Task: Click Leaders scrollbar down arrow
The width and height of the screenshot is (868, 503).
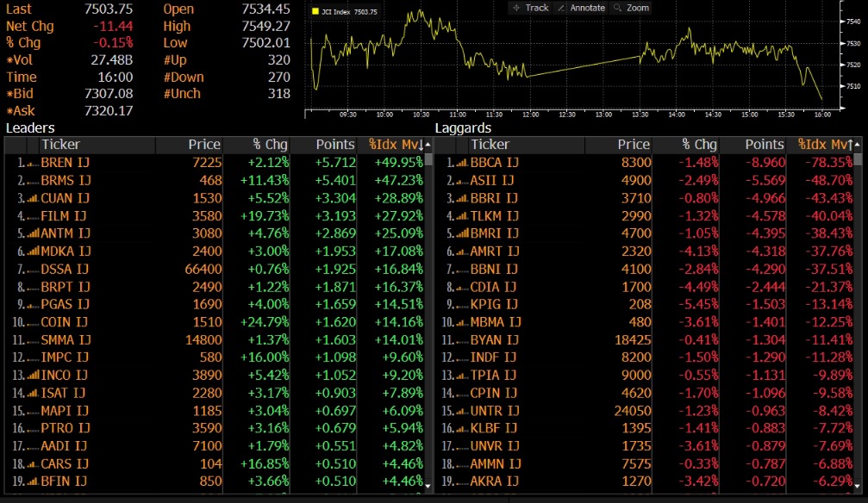Action: pyautogui.click(x=428, y=485)
